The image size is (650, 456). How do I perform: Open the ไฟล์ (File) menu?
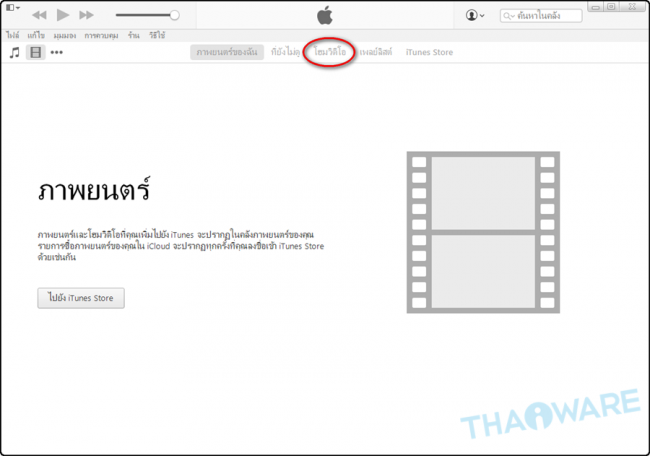[13, 36]
